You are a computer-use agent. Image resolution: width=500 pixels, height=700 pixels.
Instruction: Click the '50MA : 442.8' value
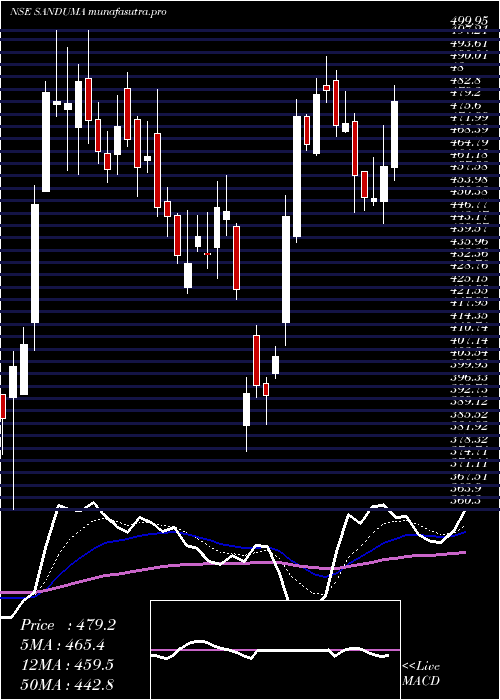[67, 684]
